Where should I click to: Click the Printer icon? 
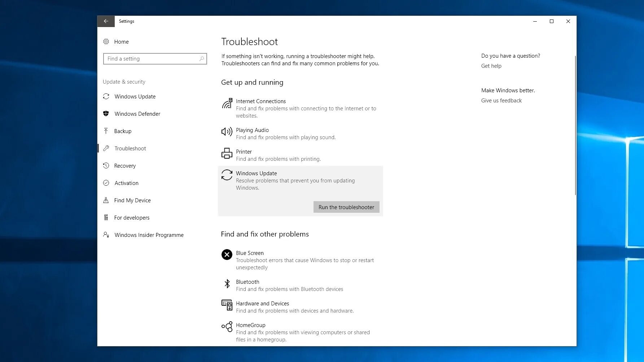(x=227, y=153)
